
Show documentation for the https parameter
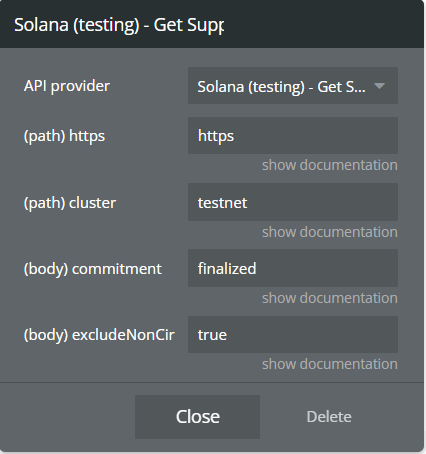tap(330, 165)
